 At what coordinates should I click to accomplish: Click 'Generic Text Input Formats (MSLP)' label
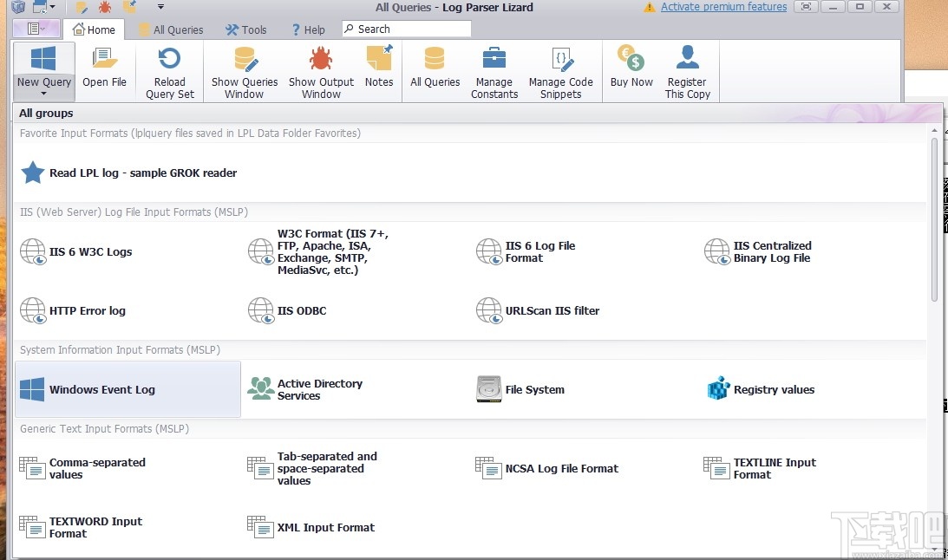(104, 428)
